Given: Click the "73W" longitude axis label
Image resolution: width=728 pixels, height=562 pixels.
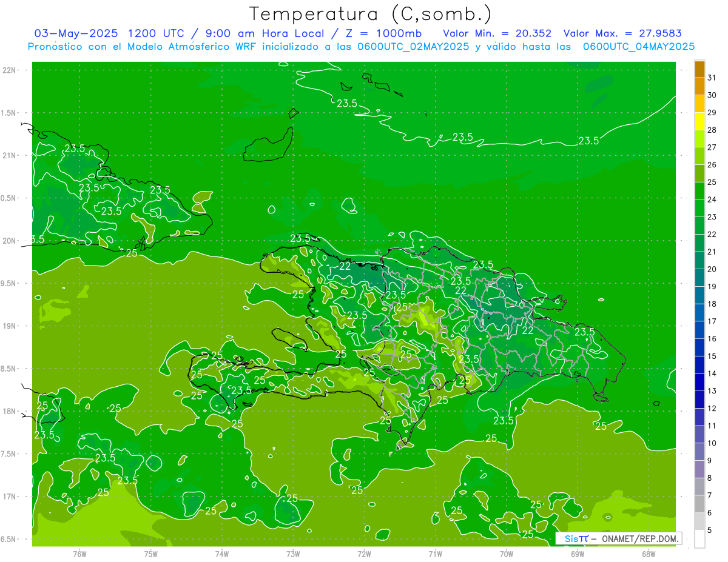Looking at the screenshot, I should pyautogui.click(x=293, y=554).
